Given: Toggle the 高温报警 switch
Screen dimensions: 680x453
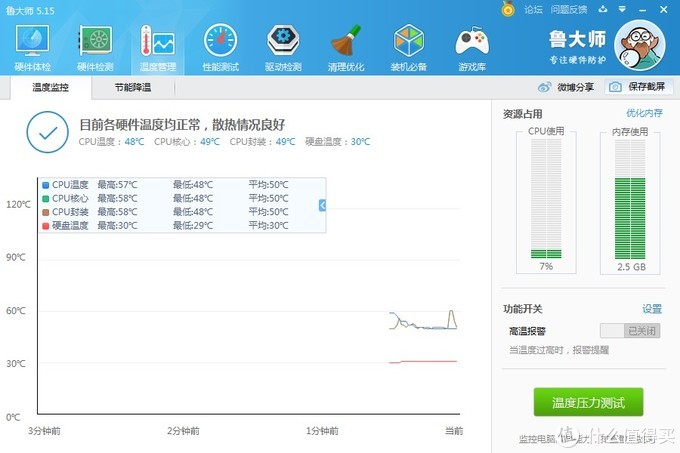Looking at the screenshot, I should pos(630,331).
